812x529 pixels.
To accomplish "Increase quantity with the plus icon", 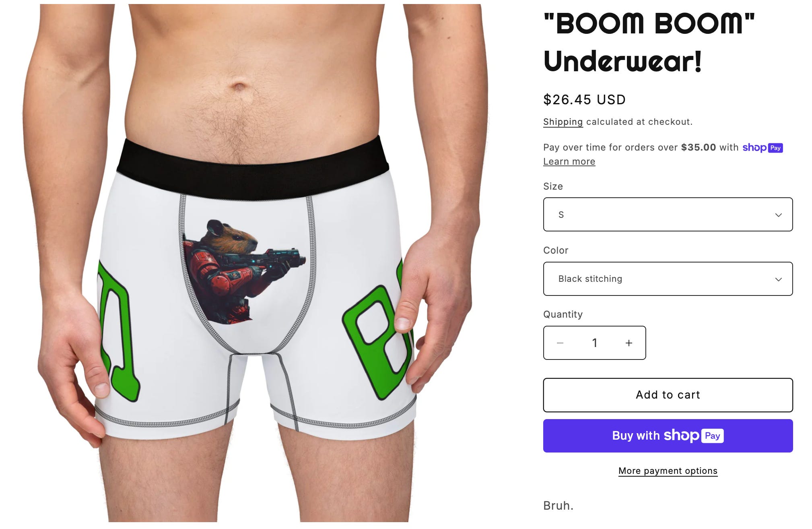I will (x=629, y=343).
